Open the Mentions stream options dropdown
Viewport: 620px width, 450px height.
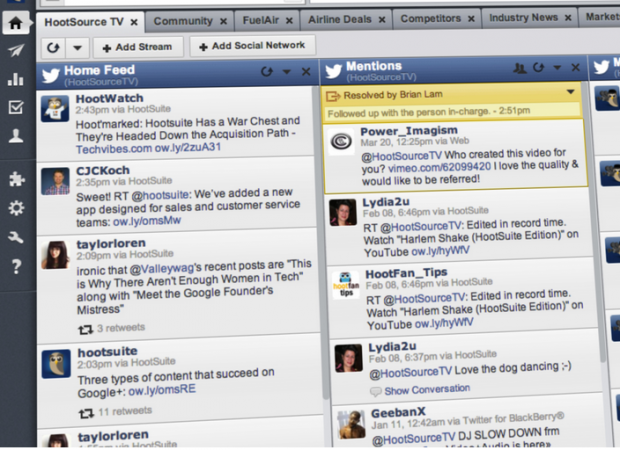coord(557,68)
